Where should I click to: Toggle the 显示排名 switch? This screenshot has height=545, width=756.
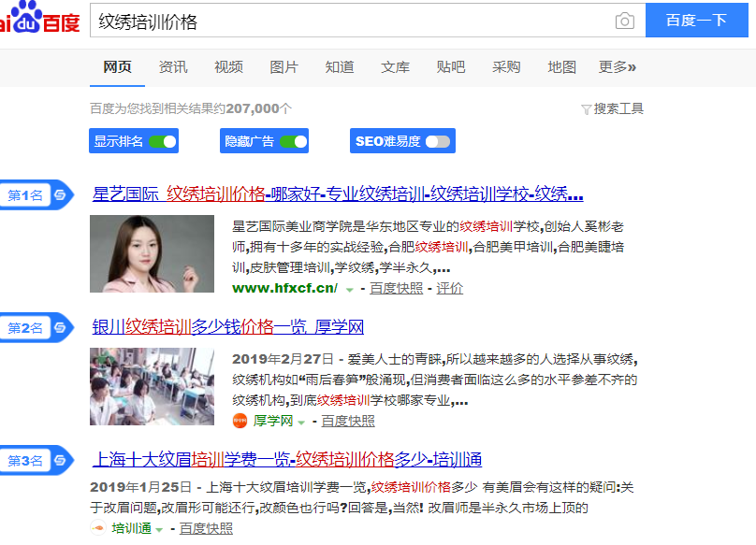pyautogui.click(x=163, y=141)
